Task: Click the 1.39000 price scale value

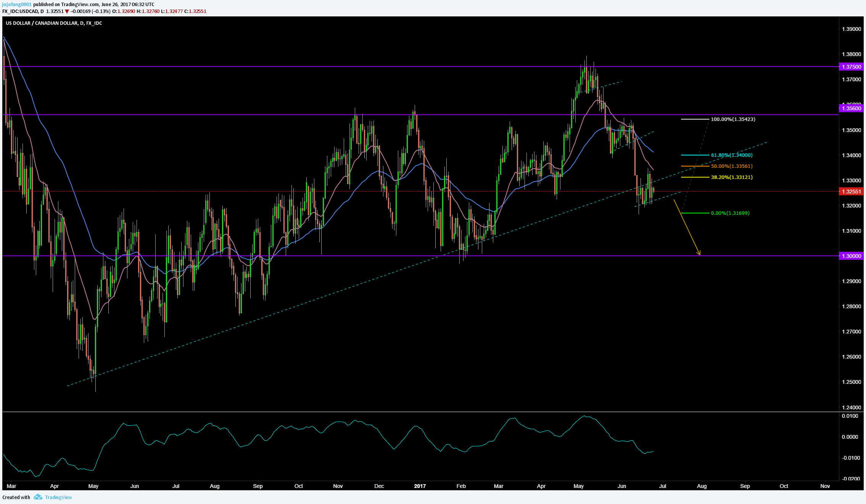Action: click(851, 29)
